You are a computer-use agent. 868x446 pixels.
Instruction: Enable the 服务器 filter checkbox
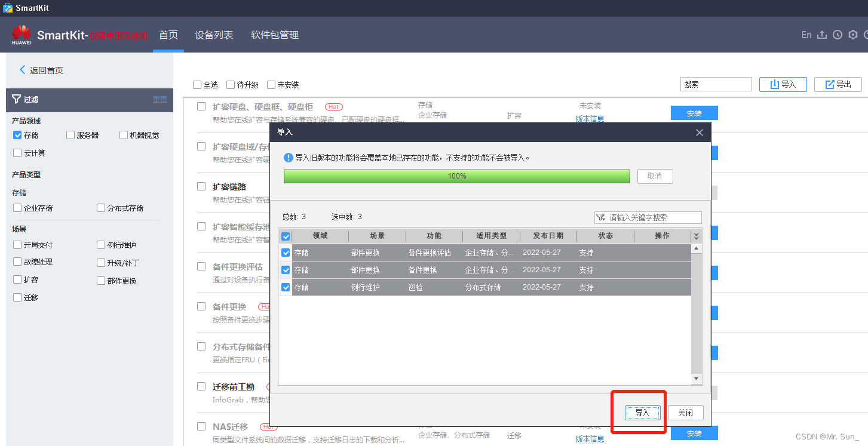tap(70, 134)
